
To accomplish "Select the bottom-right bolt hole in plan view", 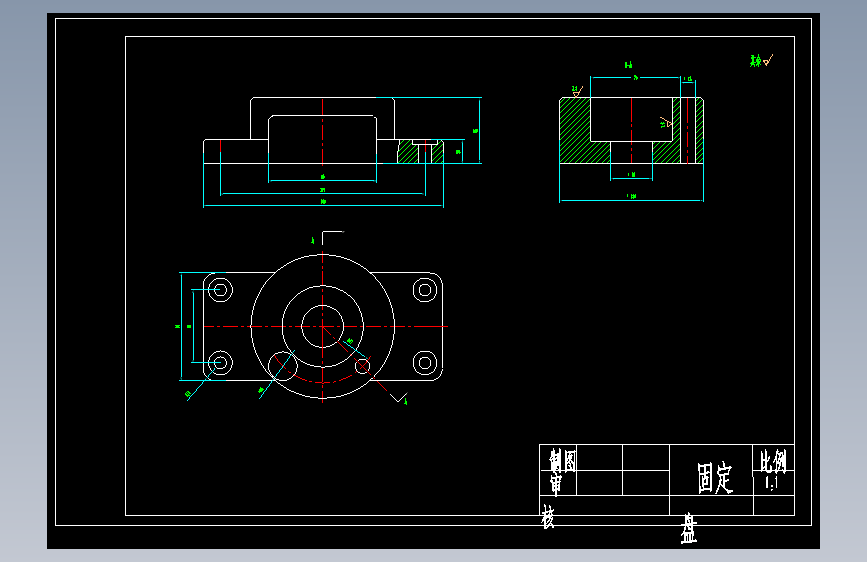I will coord(425,363).
